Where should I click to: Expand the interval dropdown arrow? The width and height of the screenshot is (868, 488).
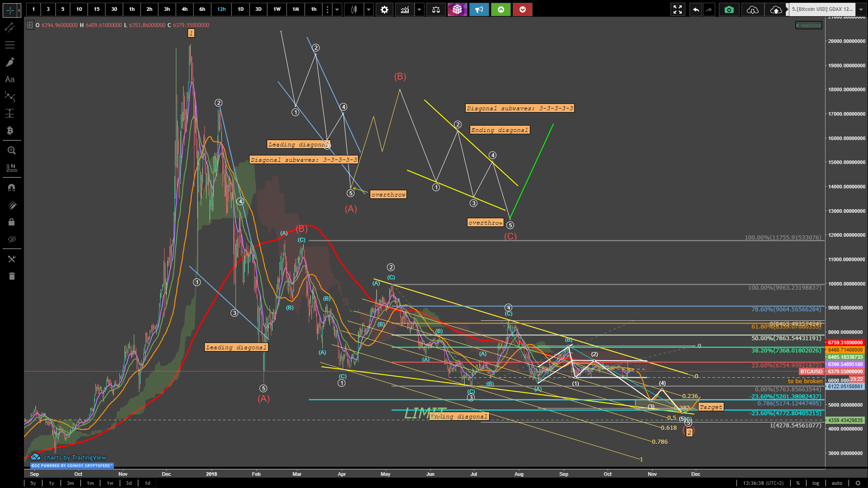337,9
